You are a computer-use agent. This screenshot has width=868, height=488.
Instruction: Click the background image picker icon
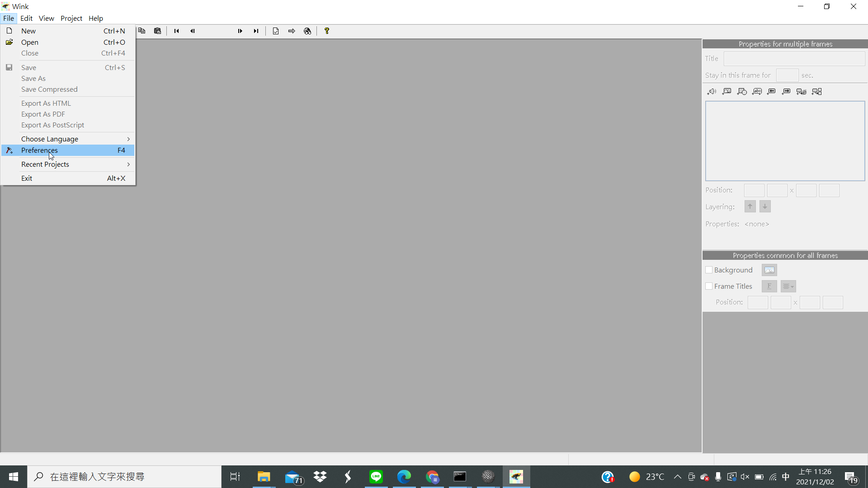coord(769,270)
